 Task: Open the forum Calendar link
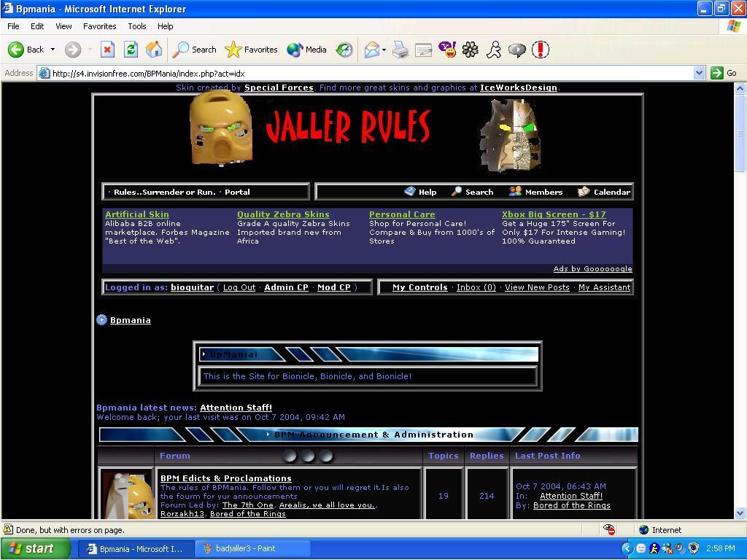click(x=604, y=192)
